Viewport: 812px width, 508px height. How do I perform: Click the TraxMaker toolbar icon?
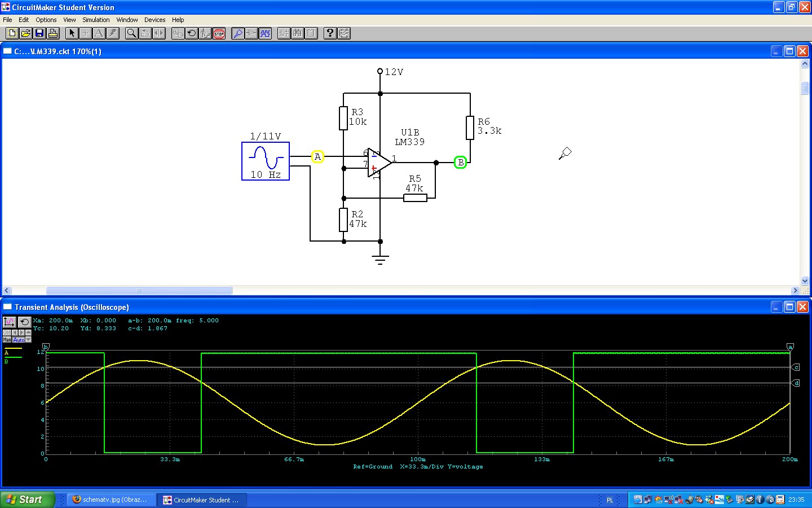[x=343, y=33]
